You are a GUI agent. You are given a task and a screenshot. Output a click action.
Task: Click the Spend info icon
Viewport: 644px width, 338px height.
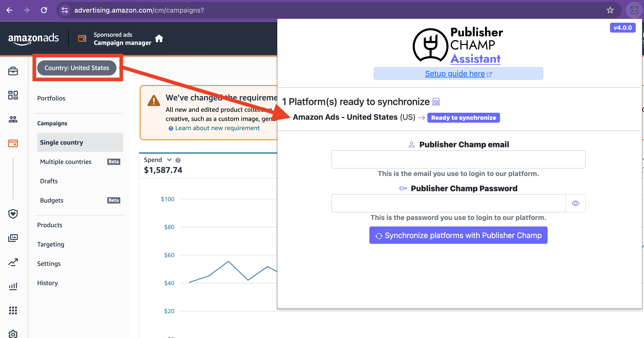tap(178, 160)
